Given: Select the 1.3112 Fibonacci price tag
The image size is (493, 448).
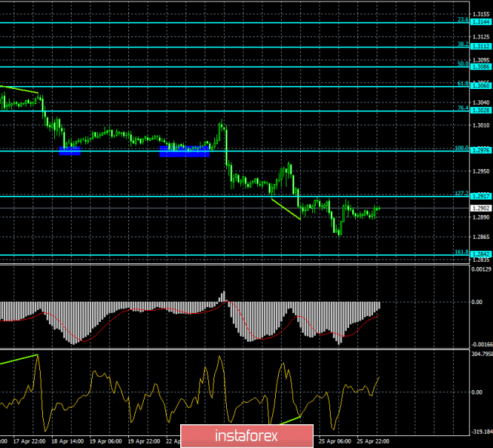Looking at the screenshot, I should [x=481, y=47].
